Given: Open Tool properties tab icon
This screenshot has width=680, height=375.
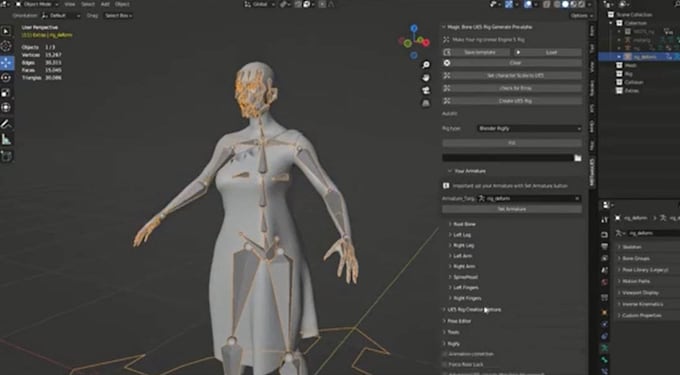Looking at the screenshot, I should click(x=605, y=220).
